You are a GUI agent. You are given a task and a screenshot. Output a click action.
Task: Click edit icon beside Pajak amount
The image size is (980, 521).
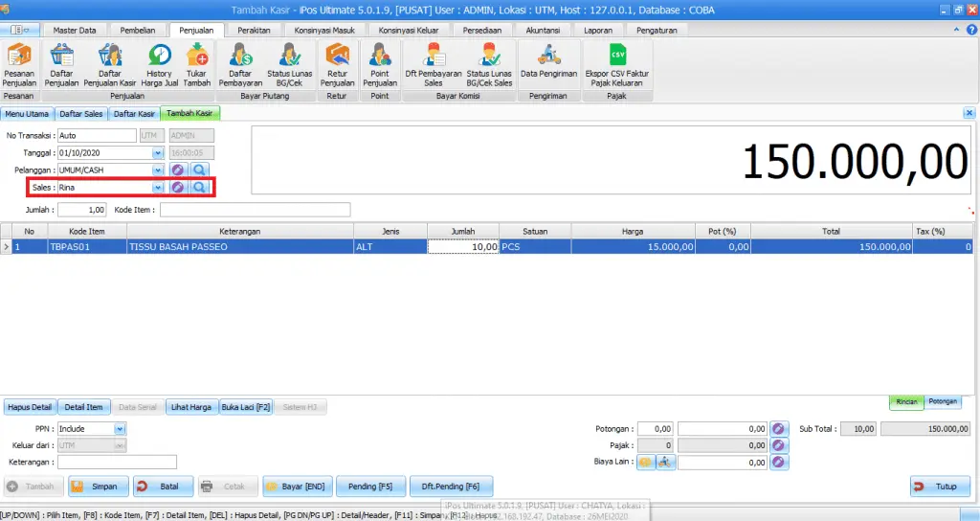[x=778, y=445]
